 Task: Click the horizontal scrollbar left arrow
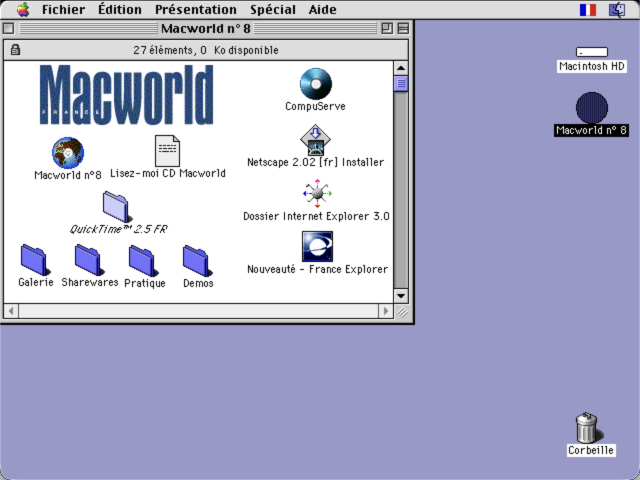click(11, 311)
